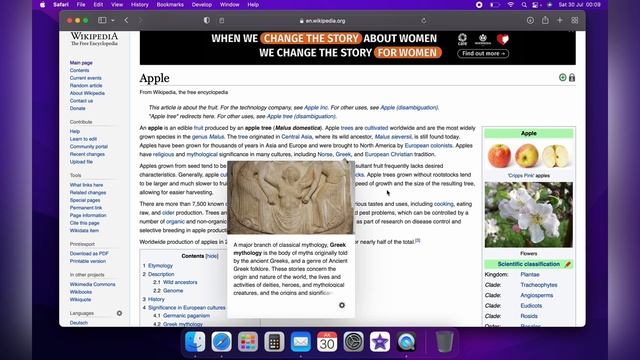This screenshot has height=360, width=640.
Task: Open the Main page sidebar link
Action: coord(81,62)
